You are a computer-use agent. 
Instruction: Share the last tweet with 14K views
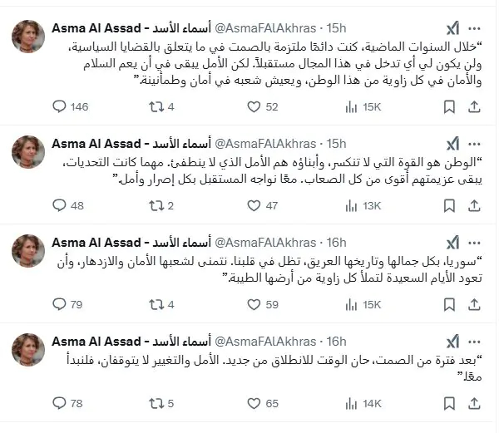[x=474, y=403]
